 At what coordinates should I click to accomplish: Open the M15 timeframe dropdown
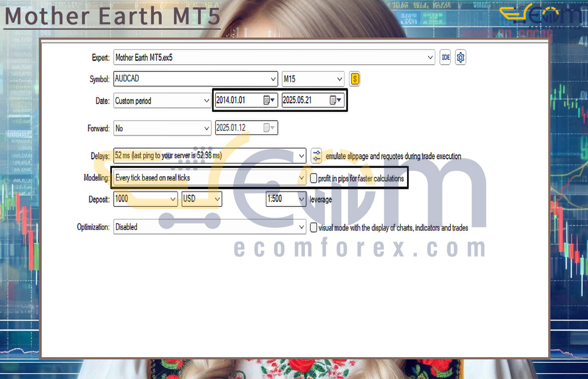click(x=340, y=79)
